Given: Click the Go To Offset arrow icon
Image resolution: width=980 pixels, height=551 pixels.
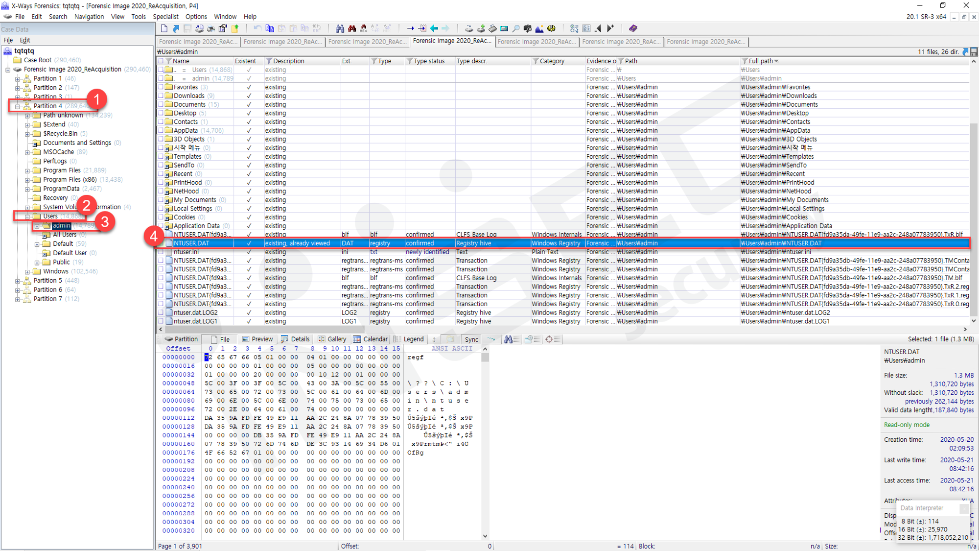Looking at the screenshot, I should coord(410,28).
